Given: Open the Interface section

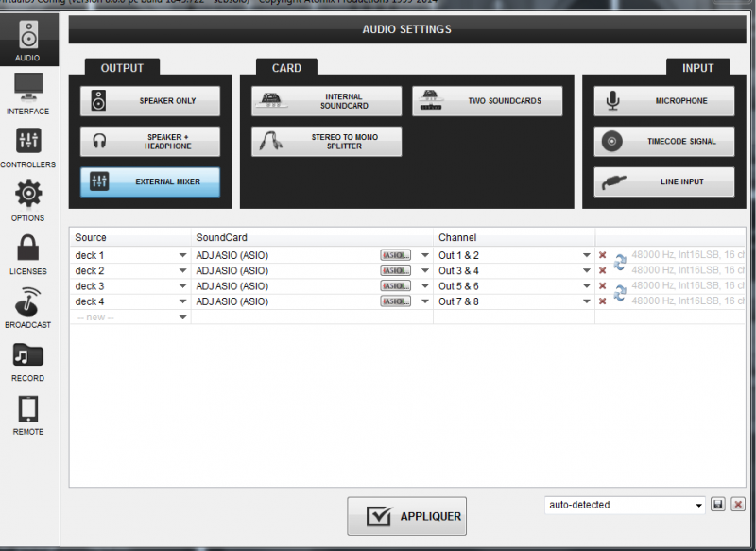Looking at the screenshot, I should point(28,95).
